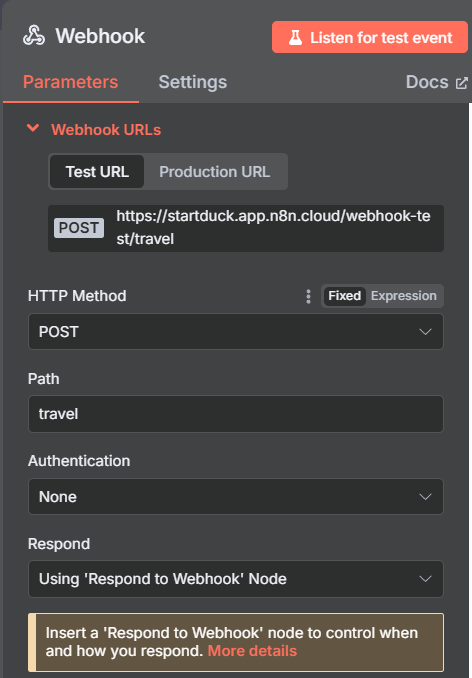Open HTTP Method options three-dot menu
This screenshot has height=678, width=472.
pyautogui.click(x=308, y=296)
